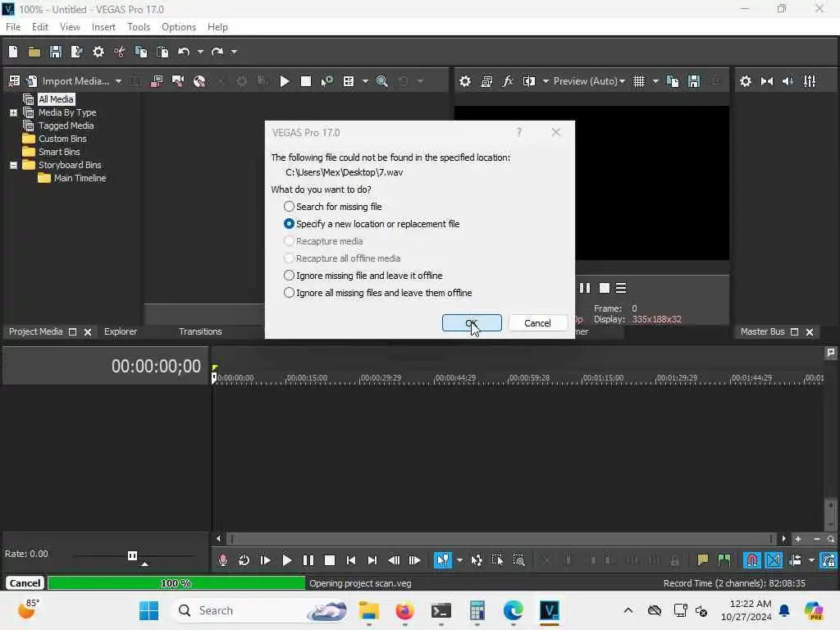
Task: Click Stop in the timeline transport
Action: pos(330,560)
